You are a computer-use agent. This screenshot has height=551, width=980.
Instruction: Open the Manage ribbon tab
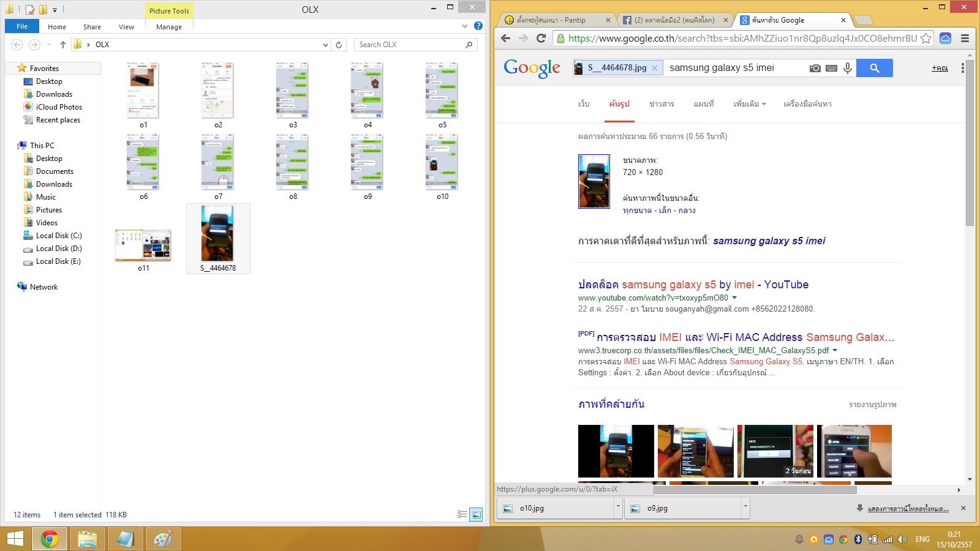(169, 27)
